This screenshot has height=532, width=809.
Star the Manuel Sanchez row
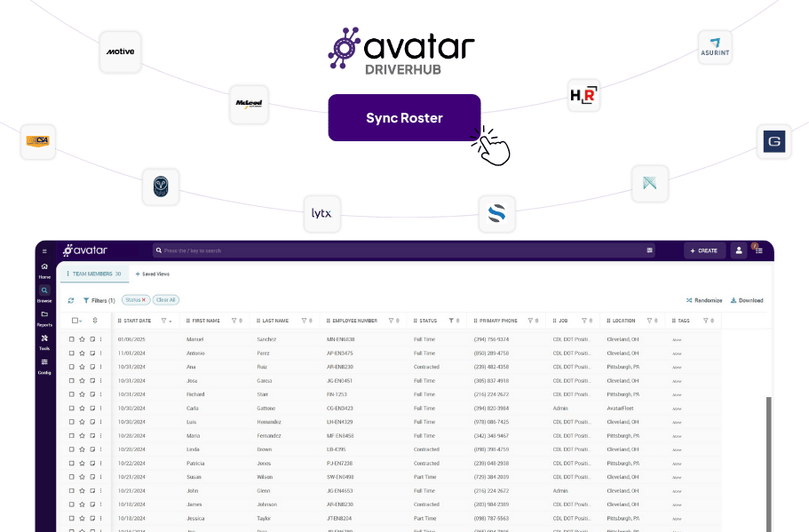click(82, 339)
